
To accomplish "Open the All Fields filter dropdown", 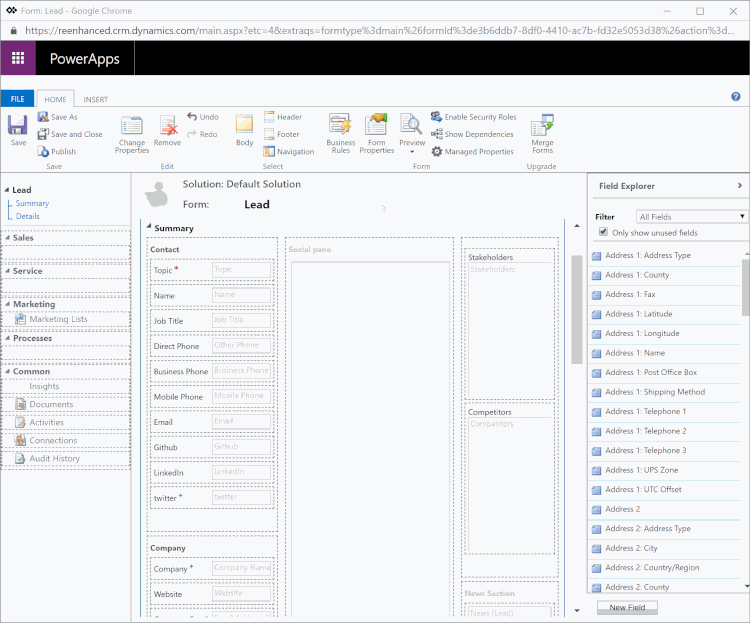I will (691, 217).
